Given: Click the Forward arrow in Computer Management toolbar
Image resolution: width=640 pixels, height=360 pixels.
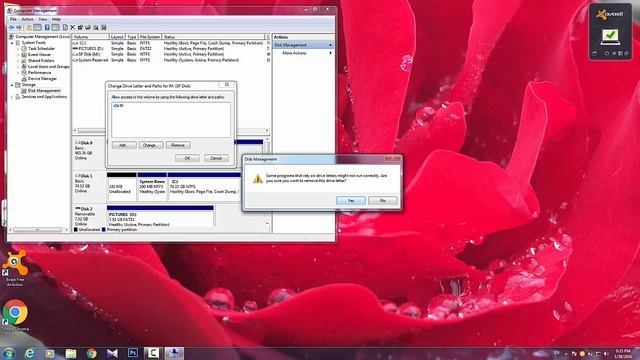Looking at the screenshot, I should (19, 27).
